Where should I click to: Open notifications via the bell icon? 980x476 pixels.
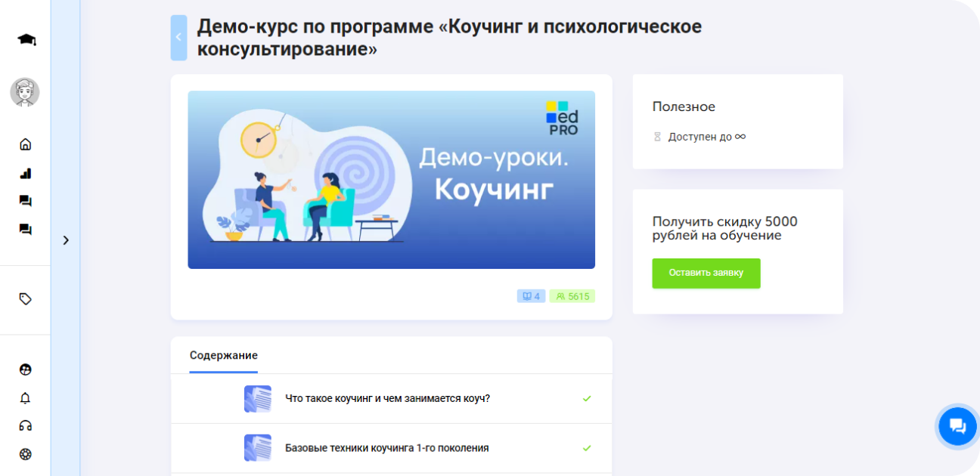[25, 397]
